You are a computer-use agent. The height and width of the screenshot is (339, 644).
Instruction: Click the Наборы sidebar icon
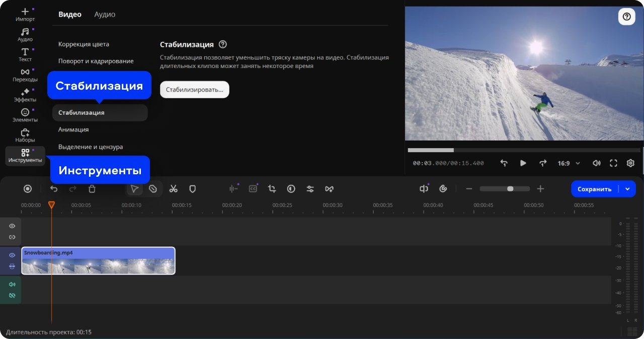click(25, 135)
